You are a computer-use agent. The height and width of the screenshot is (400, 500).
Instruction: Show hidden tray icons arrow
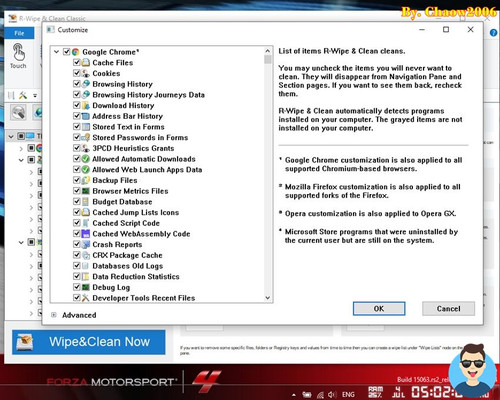click(294, 395)
